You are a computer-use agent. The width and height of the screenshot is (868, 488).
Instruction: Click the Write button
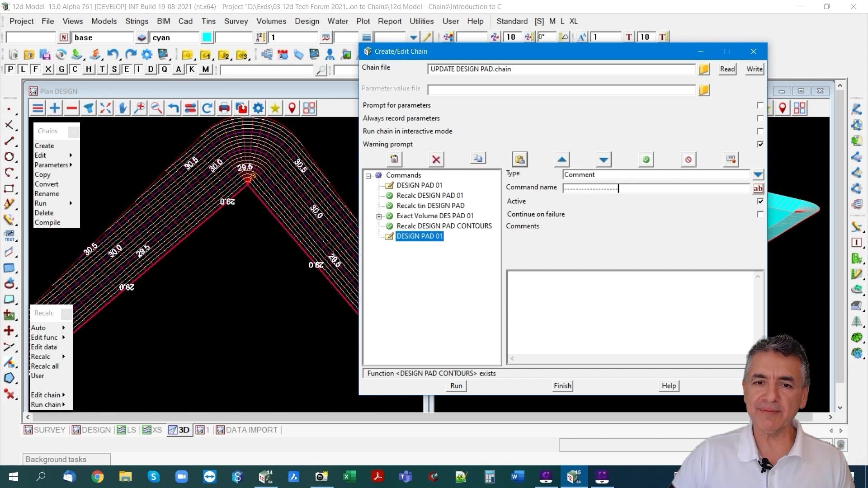point(754,69)
